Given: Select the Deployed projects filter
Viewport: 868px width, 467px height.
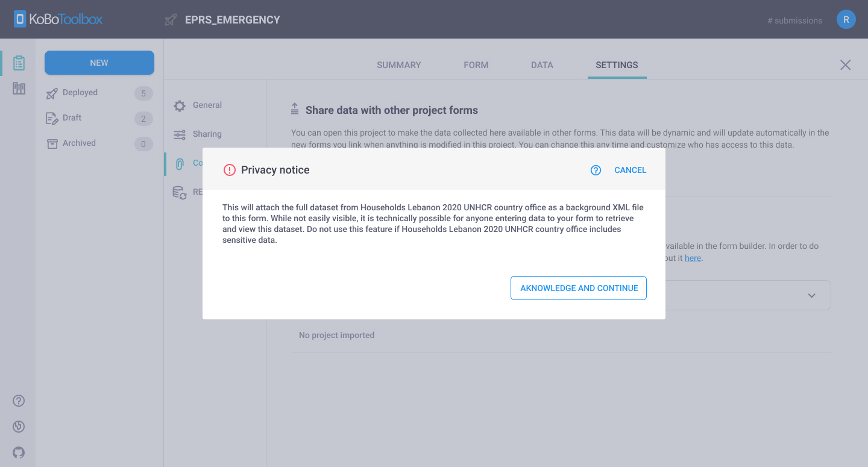Looking at the screenshot, I should click(x=79, y=92).
